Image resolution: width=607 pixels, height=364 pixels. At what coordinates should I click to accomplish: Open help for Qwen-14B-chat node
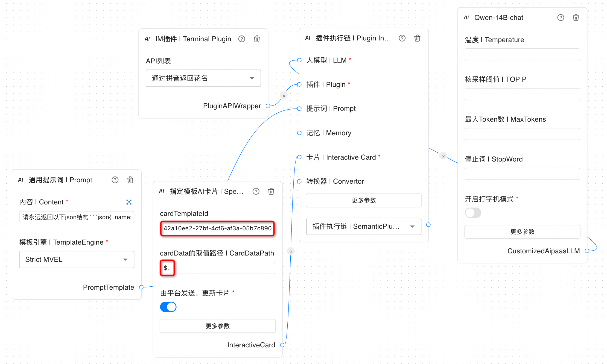(561, 17)
